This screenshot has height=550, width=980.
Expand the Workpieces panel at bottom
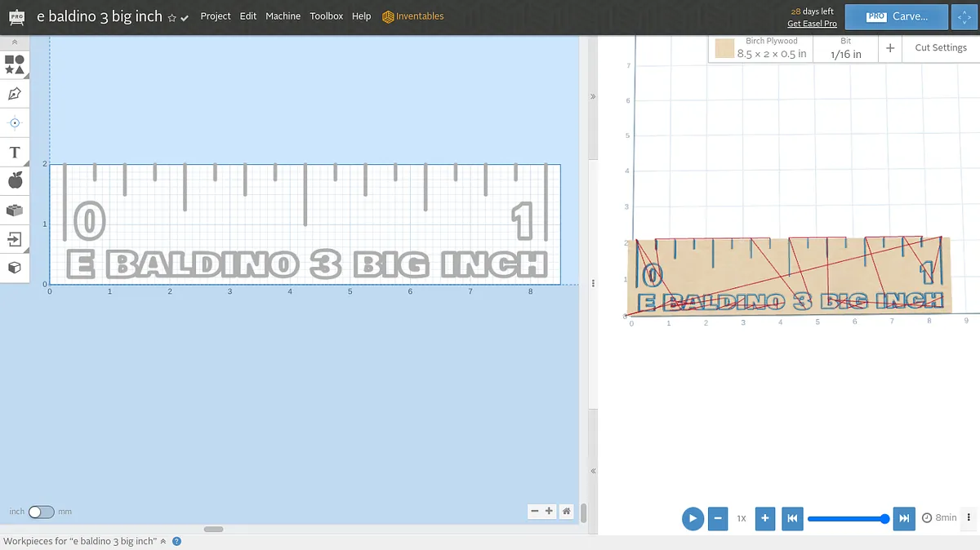click(163, 541)
